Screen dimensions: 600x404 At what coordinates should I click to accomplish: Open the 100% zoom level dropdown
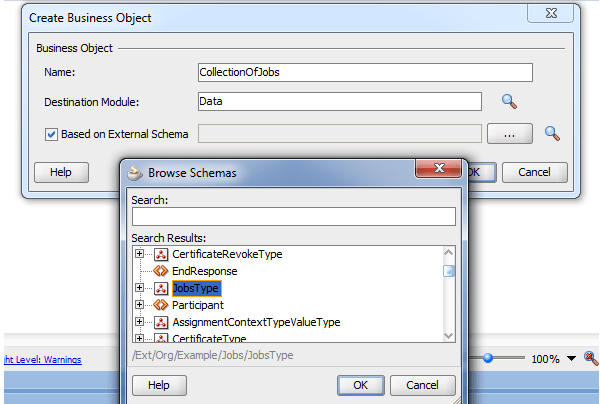pos(572,359)
